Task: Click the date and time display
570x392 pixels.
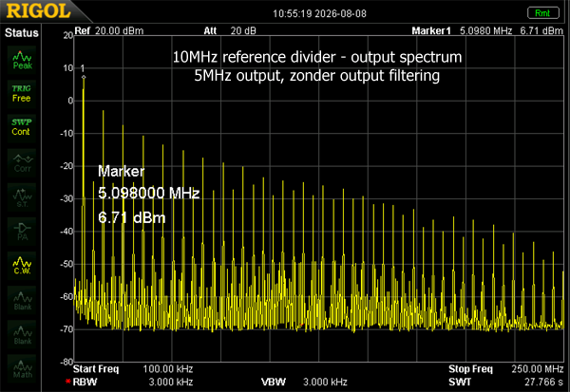Action: coord(319,14)
